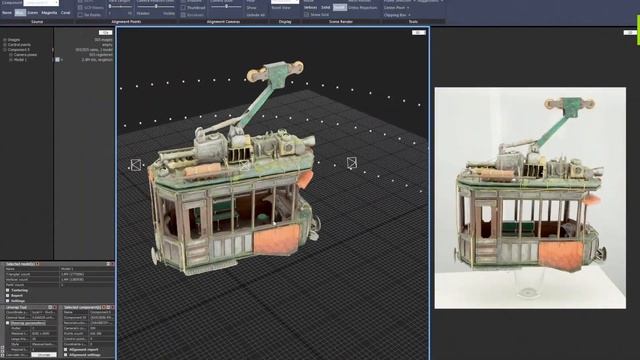
Task: Open the Style dropdown in Unwrap parameters
Action: 44,344
